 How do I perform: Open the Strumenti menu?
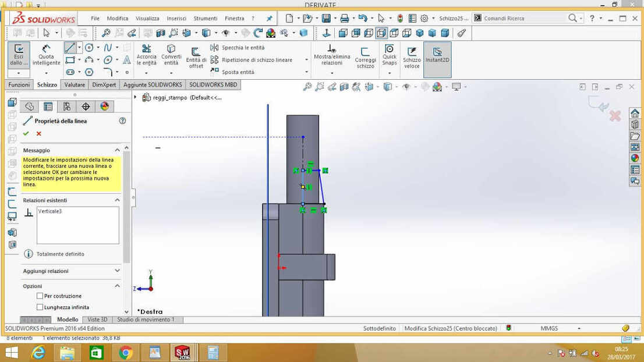(x=206, y=19)
